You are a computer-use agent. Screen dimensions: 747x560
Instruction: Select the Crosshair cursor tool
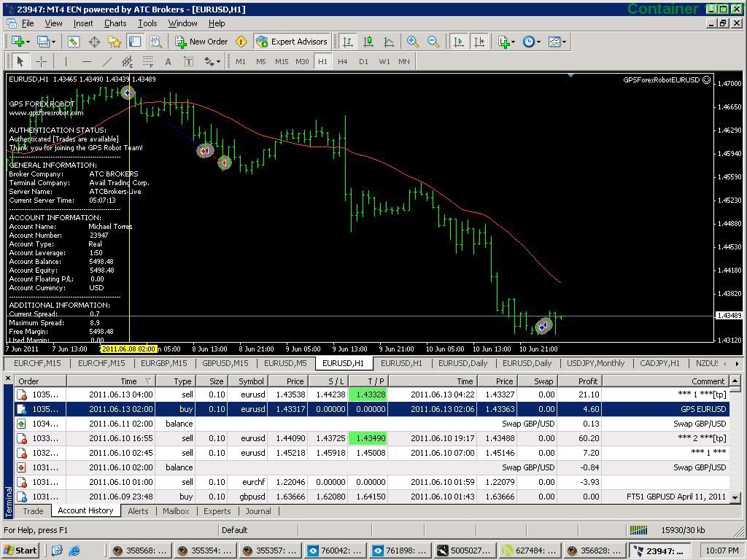coord(41,62)
